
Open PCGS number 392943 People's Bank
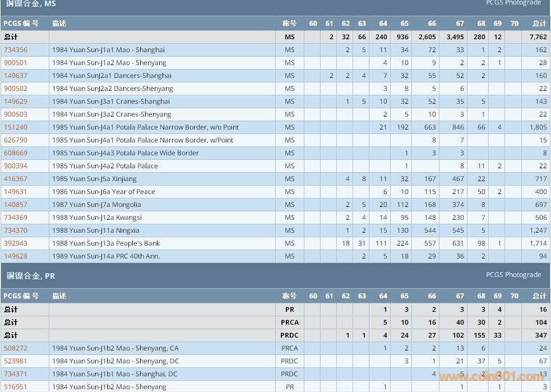click(16, 243)
